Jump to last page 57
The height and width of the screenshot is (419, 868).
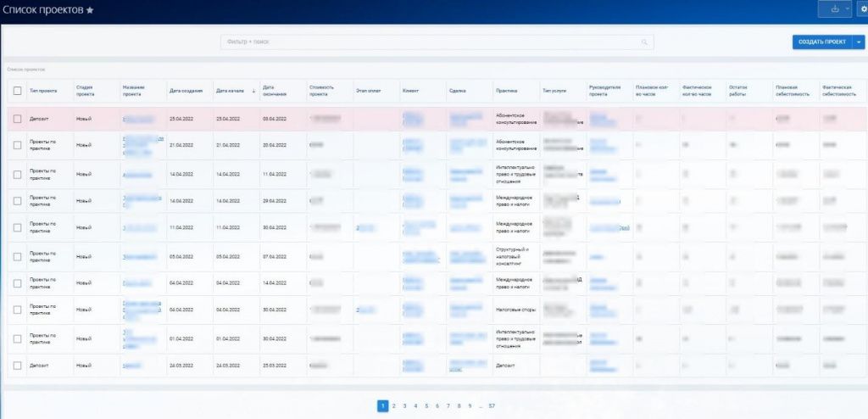point(492,406)
